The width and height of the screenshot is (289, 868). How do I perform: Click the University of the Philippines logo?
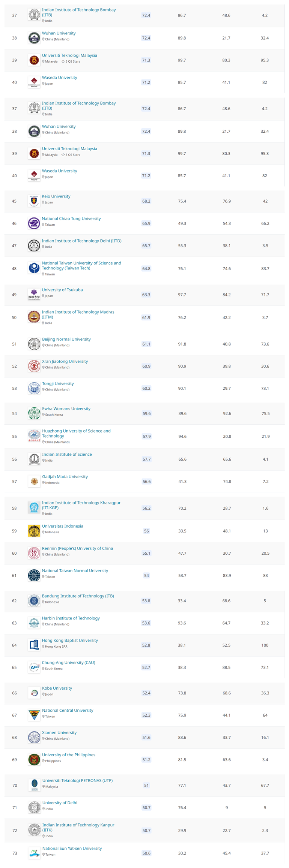point(34,760)
